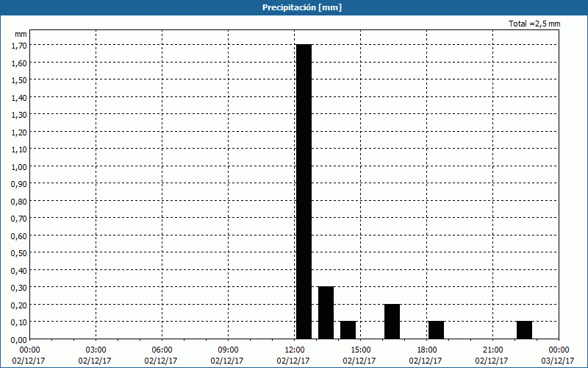
Task: Select the 02/12/17 date under 06:00
Action: tap(161, 361)
